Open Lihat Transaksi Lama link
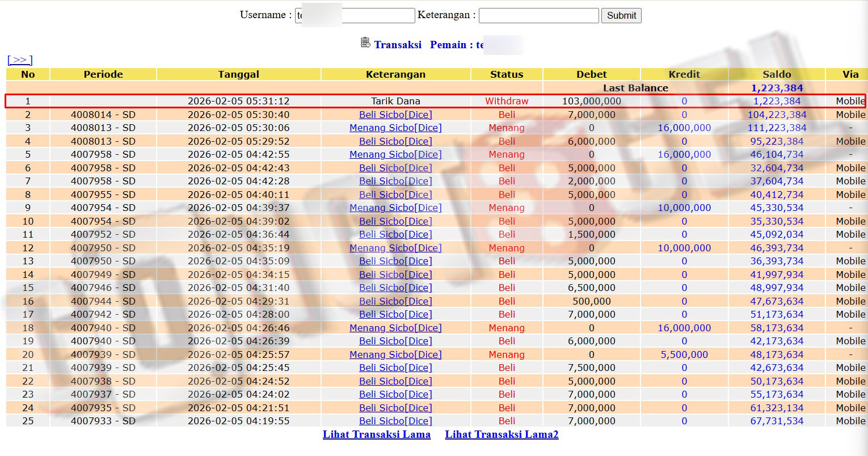The image size is (868, 456). [x=376, y=434]
